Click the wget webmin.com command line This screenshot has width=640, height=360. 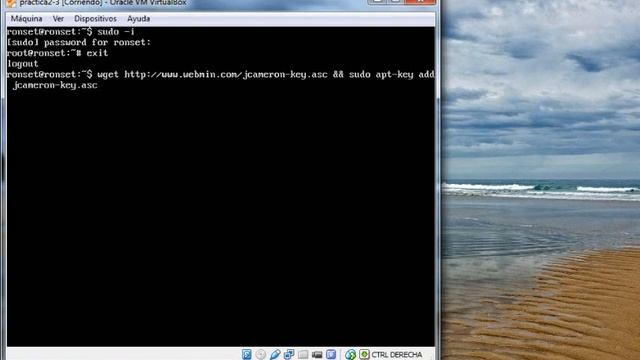pos(221,74)
